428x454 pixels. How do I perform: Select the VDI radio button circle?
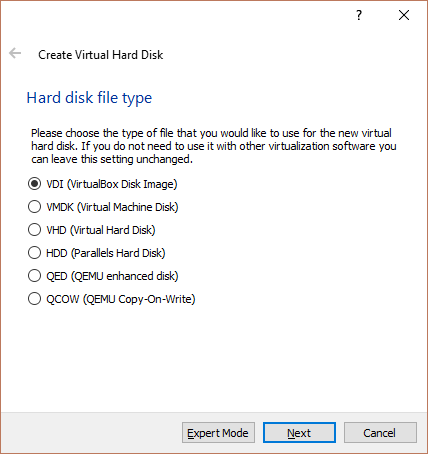coord(34,184)
